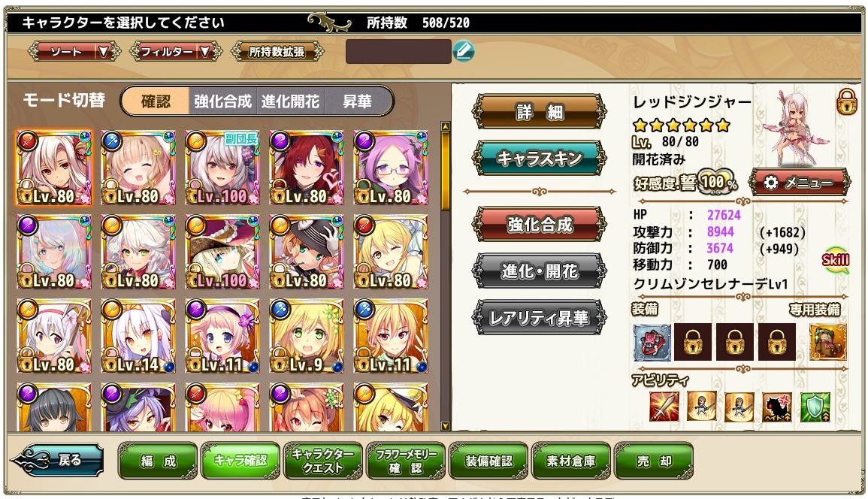This screenshot has height=499, width=868.
Task: Click the black beast hate-up ability icon
Action: pos(777,407)
